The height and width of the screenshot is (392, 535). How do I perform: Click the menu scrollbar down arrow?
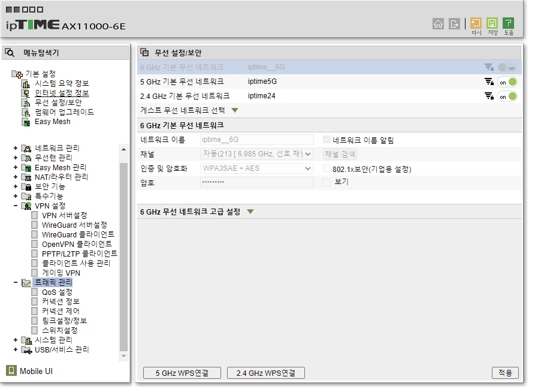123,356
